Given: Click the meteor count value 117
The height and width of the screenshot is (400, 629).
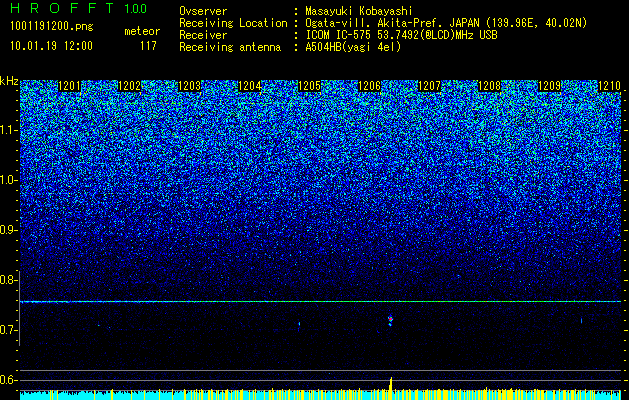Looking at the screenshot, I should 148,46.
